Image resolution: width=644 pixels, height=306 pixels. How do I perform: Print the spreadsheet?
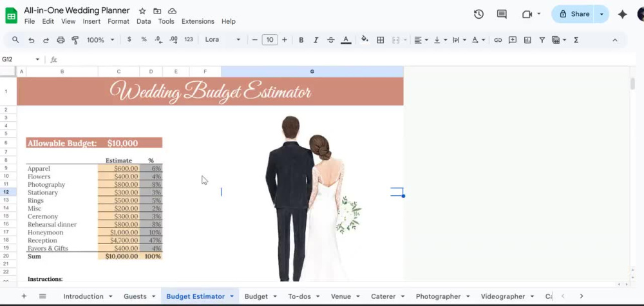[61, 40]
